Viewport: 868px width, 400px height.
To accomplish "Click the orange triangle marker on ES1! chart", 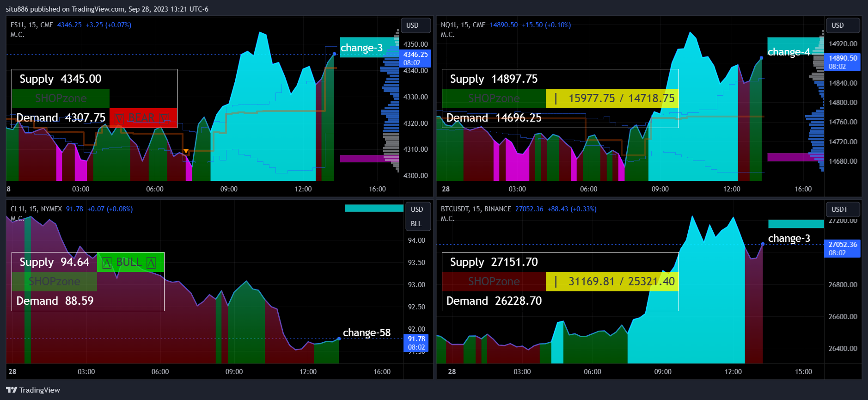I will (x=186, y=151).
